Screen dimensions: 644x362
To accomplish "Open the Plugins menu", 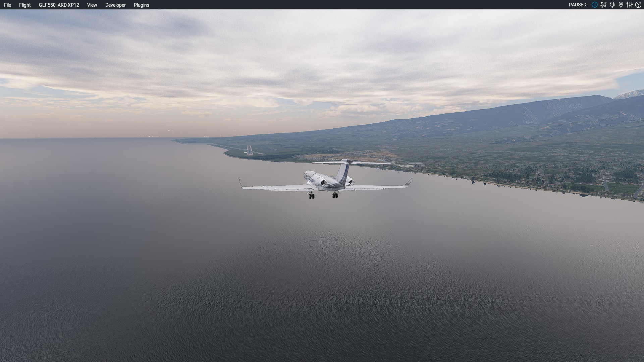I will click(141, 5).
